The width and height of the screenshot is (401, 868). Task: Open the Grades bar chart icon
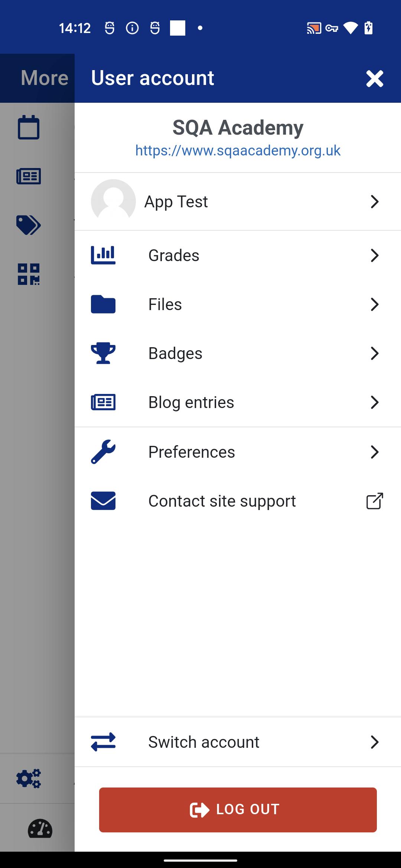coord(103,255)
